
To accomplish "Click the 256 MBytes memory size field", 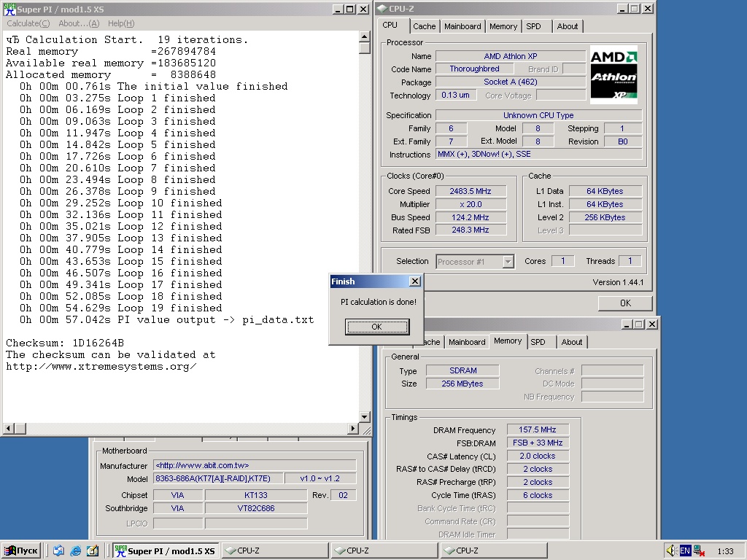I will (462, 384).
